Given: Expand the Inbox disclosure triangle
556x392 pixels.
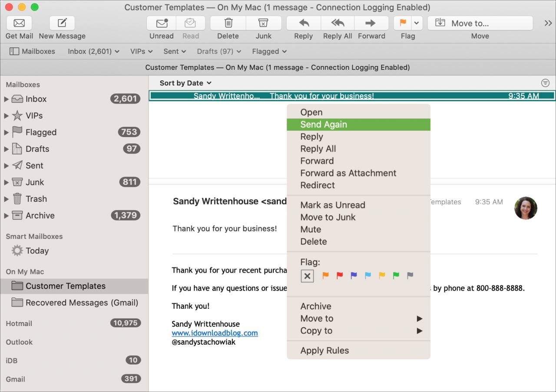Looking at the screenshot, I should click(x=6, y=99).
